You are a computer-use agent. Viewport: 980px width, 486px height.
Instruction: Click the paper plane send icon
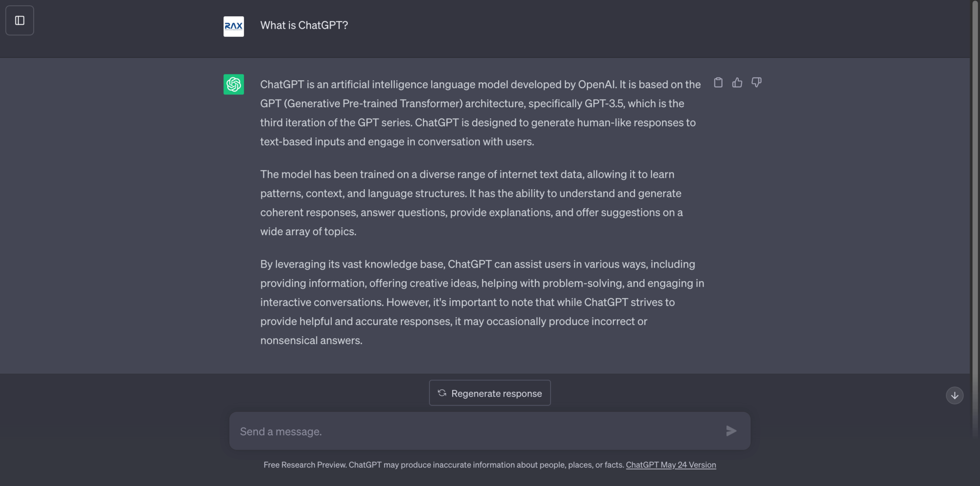coord(731,431)
